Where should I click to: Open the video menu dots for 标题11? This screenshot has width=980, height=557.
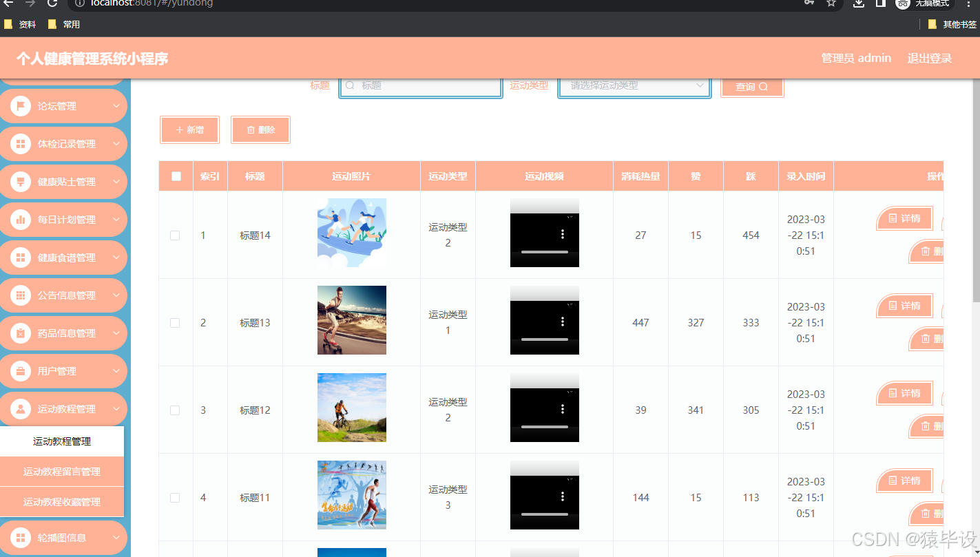click(563, 496)
